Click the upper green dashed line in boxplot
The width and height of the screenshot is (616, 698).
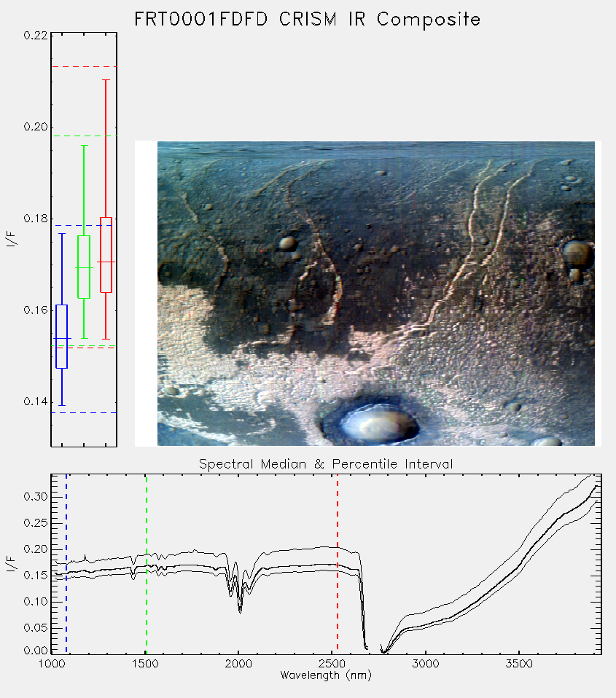(x=84, y=136)
